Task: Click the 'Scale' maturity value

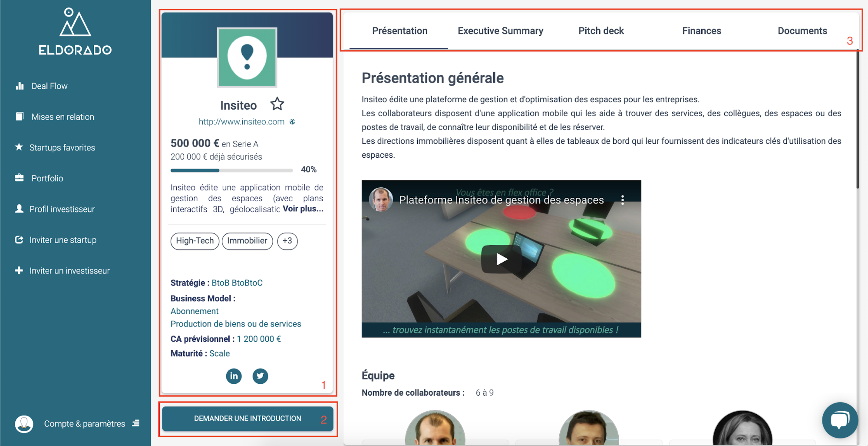Action: click(x=220, y=353)
